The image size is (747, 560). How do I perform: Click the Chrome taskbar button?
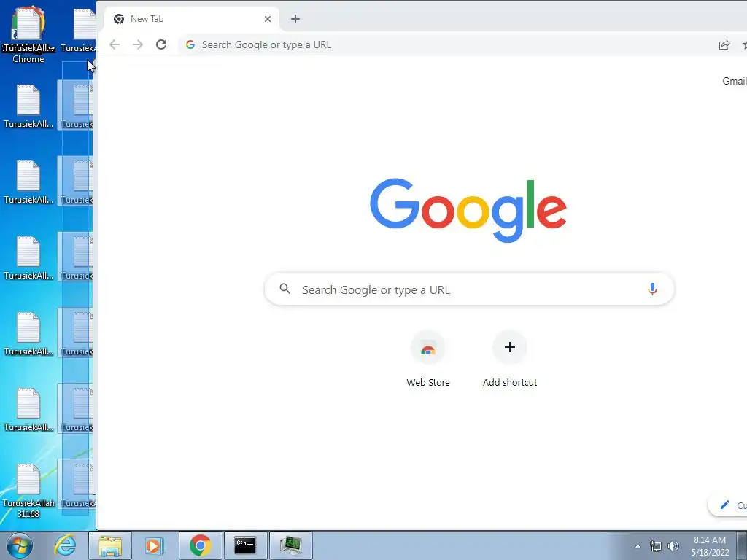pos(200,545)
